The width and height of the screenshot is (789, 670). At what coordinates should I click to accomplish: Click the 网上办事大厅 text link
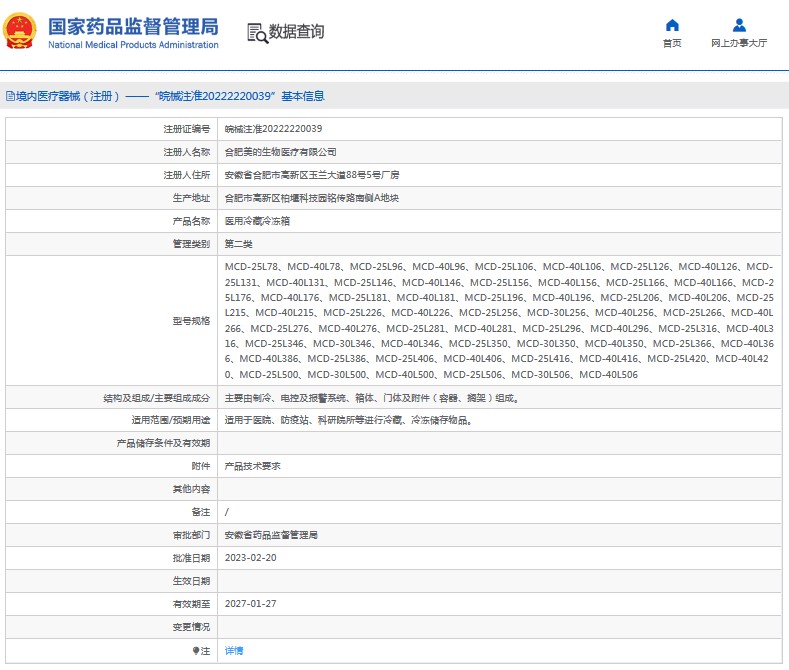pos(739,43)
